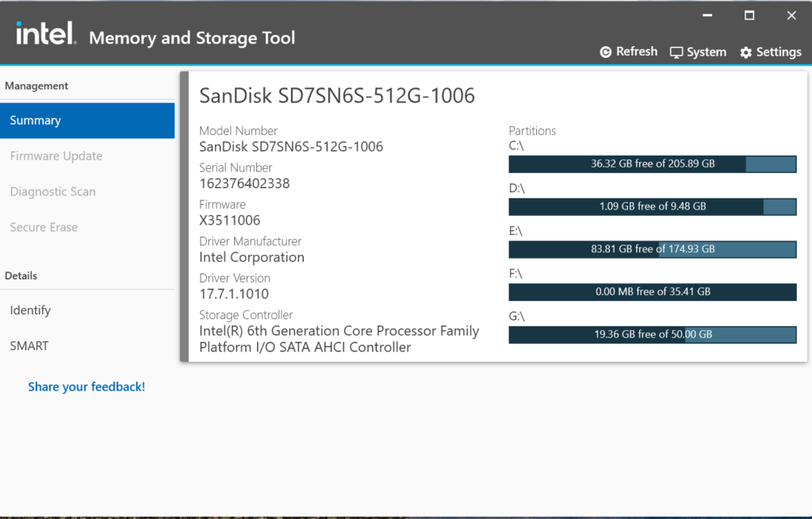Click Intel Corporation driver manufacturer value
Viewport: 812px width, 519px height.
click(251, 258)
